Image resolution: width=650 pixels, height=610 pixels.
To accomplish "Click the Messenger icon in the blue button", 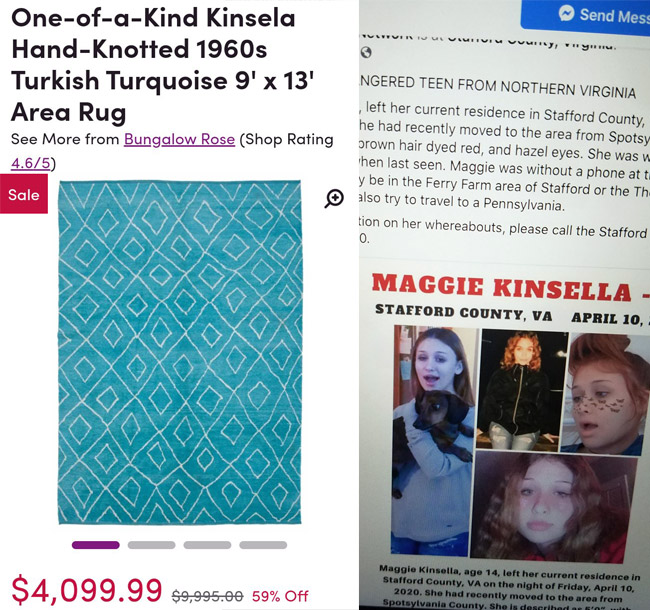I will (566, 13).
